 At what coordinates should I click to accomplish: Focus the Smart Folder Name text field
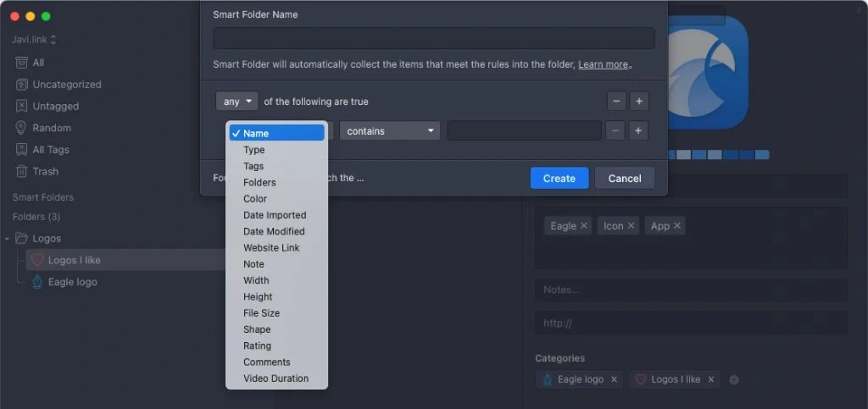tap(433, 38)
